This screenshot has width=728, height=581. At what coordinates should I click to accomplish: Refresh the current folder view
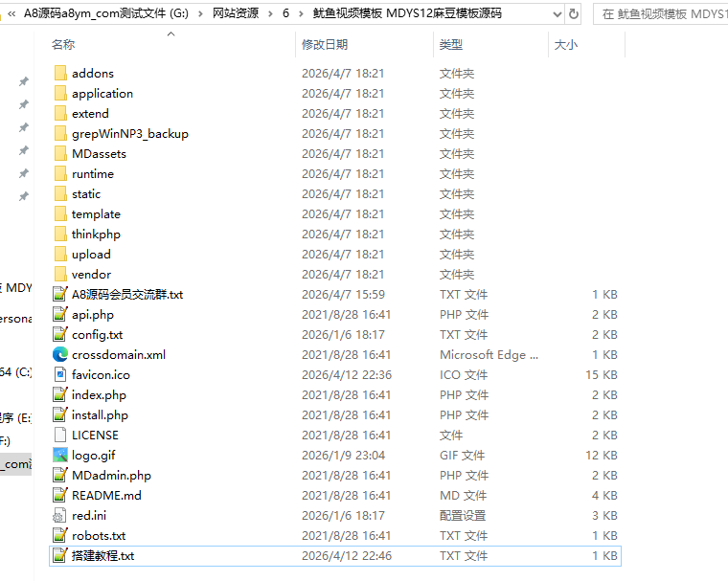click(x=574, y=14)
